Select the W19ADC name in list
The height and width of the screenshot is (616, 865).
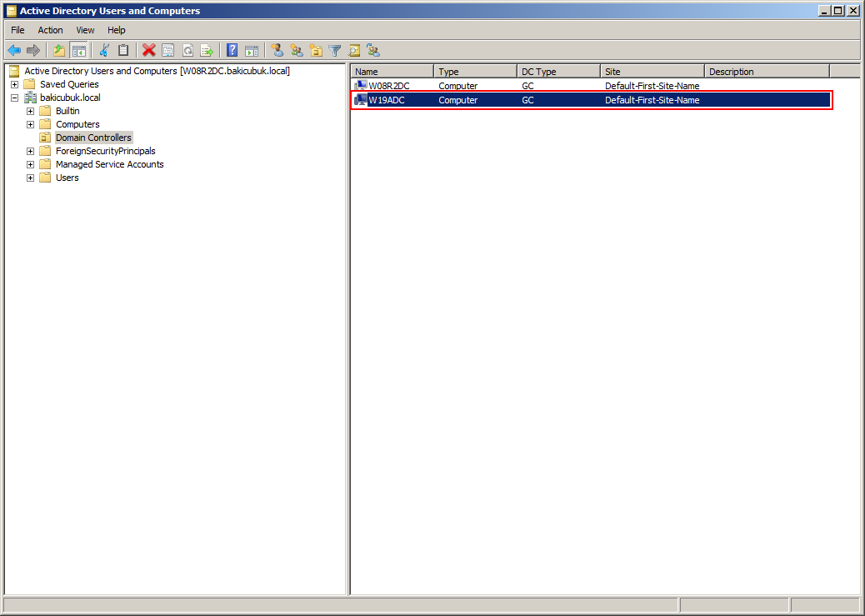387,100
